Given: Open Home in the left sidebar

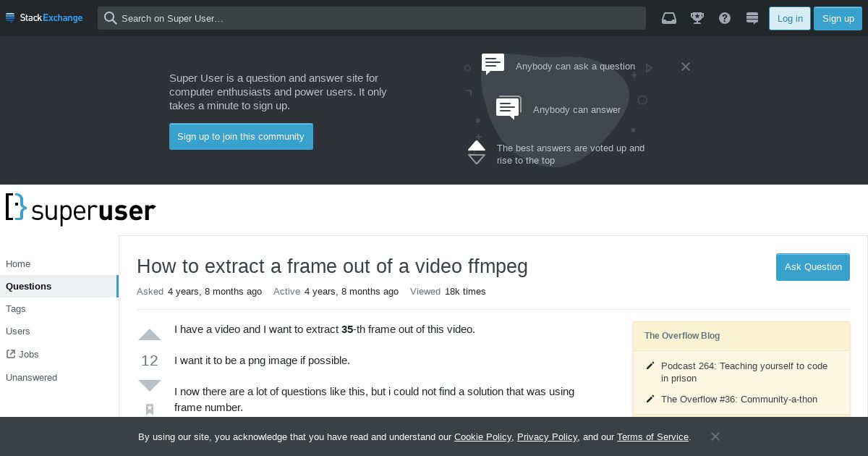Looking at the screenshot, I should click(18, 264).
